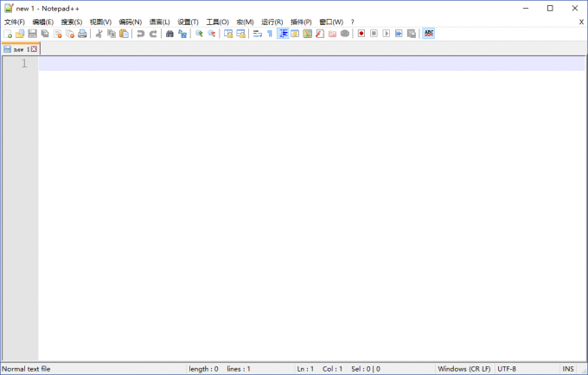
Task: Toggle Show All Characters pilcrow icon
Action: [x=270, y=34]
